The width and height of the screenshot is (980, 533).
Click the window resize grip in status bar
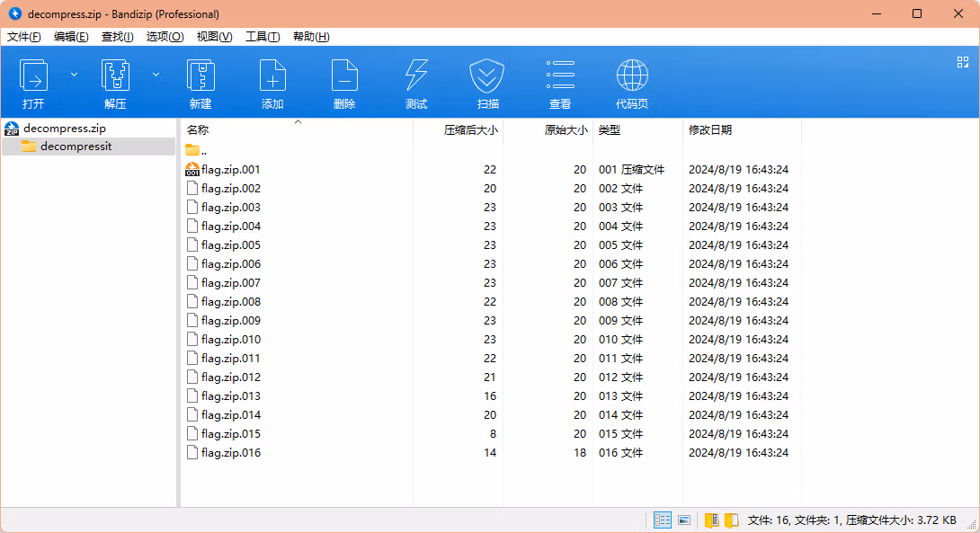click(973, 526)
